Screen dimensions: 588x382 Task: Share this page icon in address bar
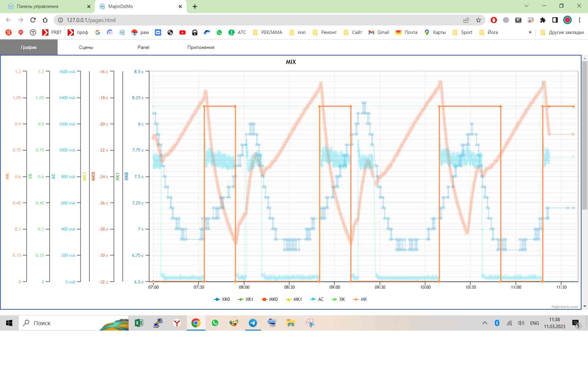coord(466,20)
